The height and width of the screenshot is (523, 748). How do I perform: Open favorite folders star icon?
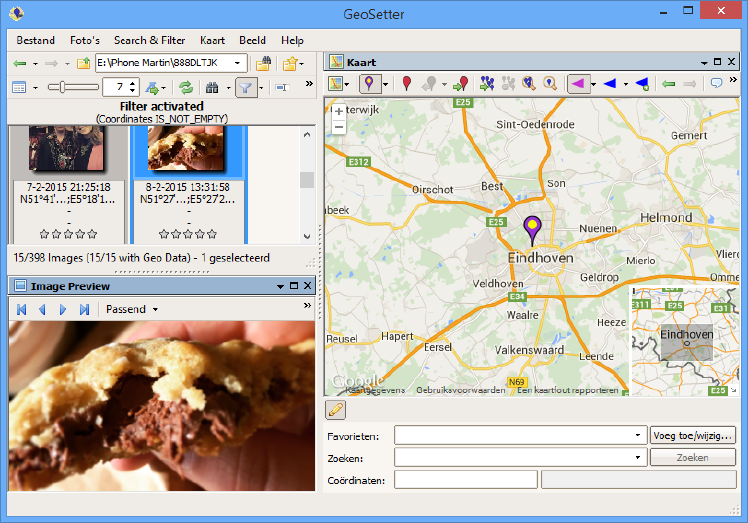tap(290, 63)
